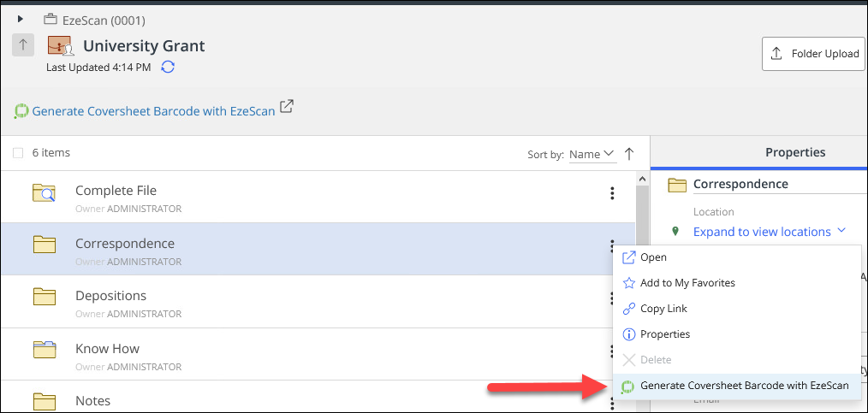Viewport: 868px width, 413px height.
Task: Open the Sort by Name dropdown
Action: (x=592, y=154)
